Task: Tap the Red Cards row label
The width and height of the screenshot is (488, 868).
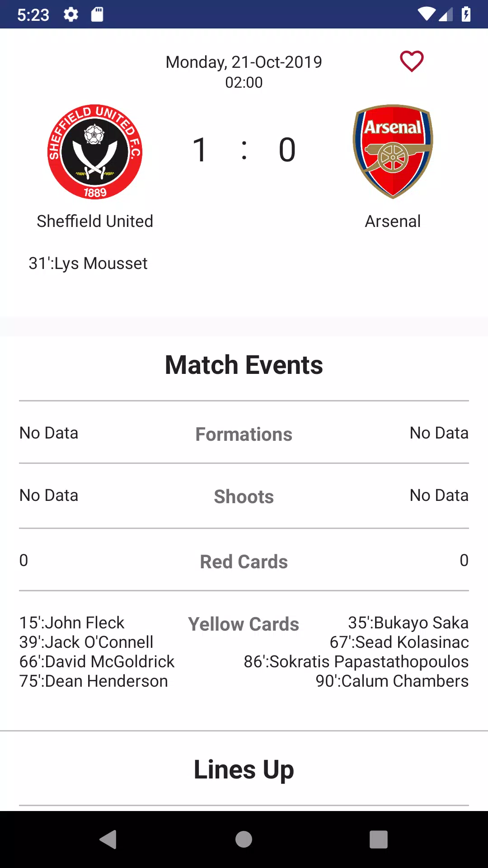Action: [x=244, y=562]
